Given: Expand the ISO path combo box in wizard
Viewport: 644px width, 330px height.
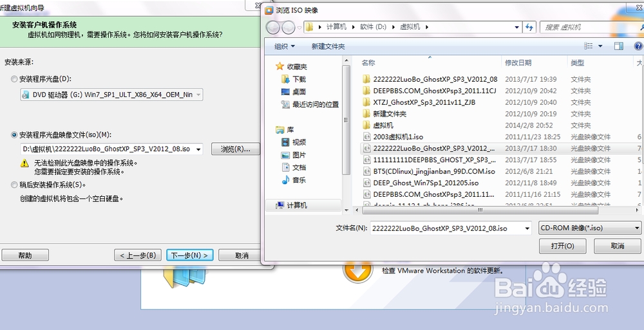Looking at the screenshot, I should point(199,149).
